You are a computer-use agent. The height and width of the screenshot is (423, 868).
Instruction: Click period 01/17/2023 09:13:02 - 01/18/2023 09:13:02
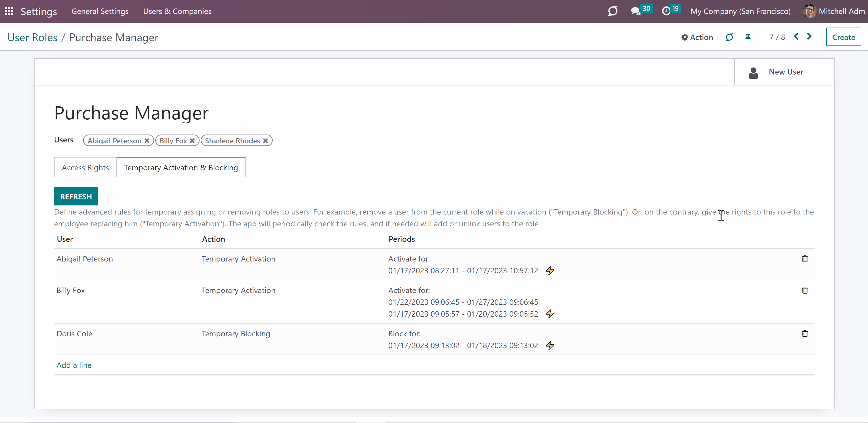point(463,346)
